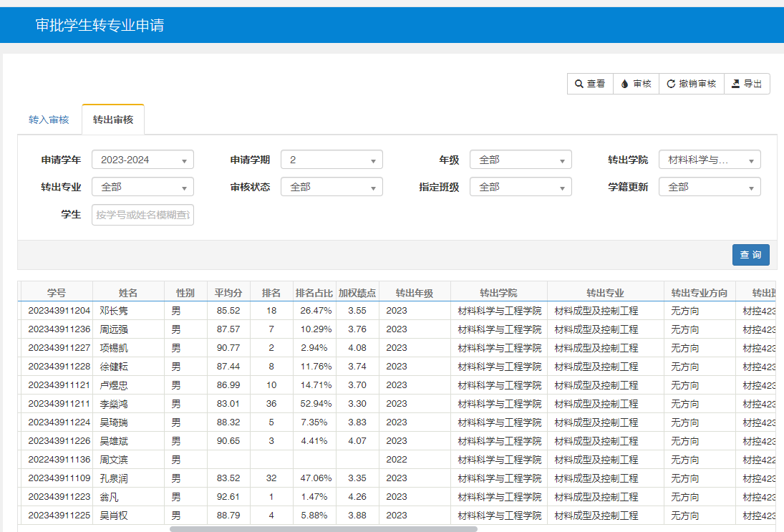This screenshot has height=532, width=784.
Task: Click the 撤销审核 refresh icon button
Action: pyautogui.click(x=691, y=84)
